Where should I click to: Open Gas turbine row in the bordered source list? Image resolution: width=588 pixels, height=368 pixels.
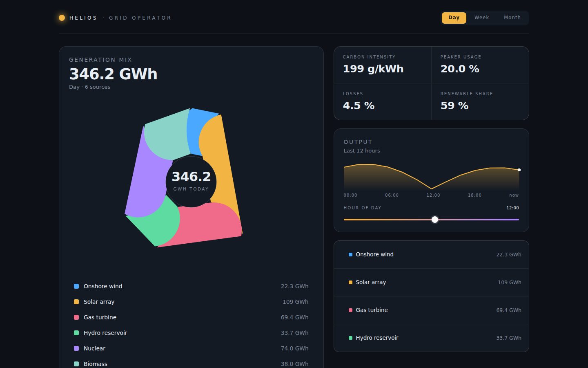click(431, 310)
